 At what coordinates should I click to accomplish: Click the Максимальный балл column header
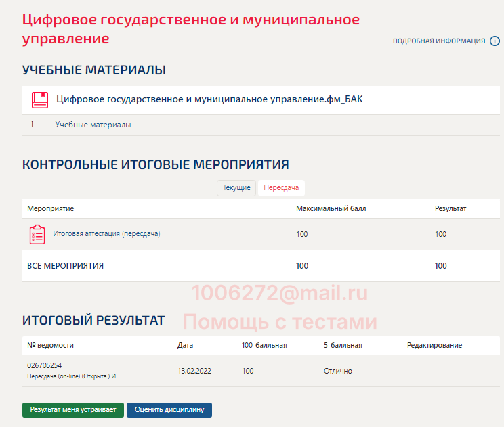coord(331,208)
